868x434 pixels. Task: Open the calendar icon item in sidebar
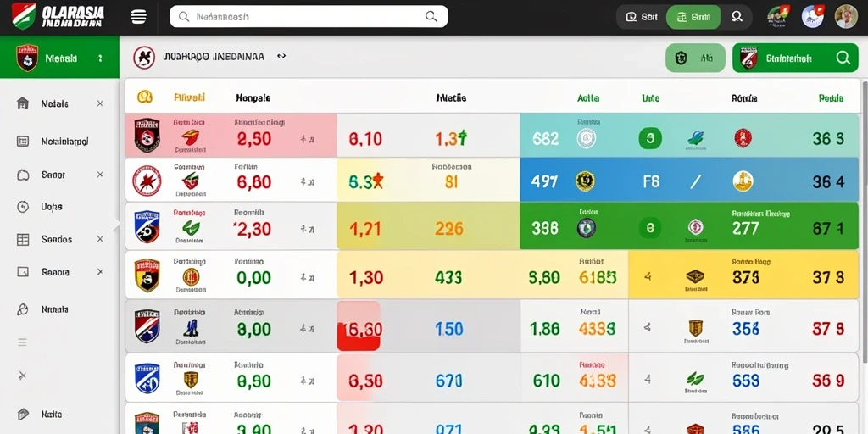[23, 142]
